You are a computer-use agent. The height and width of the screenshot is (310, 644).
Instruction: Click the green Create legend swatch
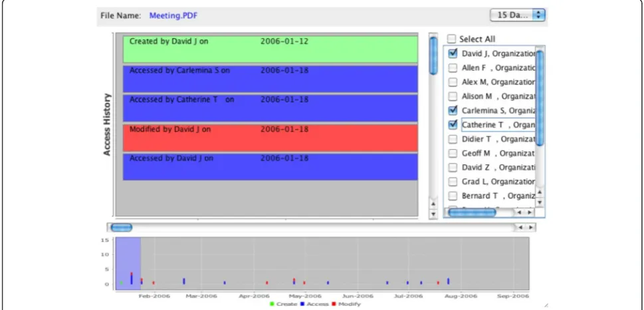tap(271, 304)
